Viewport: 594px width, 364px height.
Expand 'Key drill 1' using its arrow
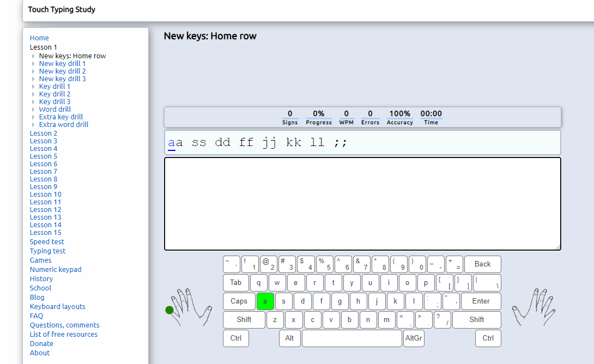pyautogui.click(x=34, y=86)
